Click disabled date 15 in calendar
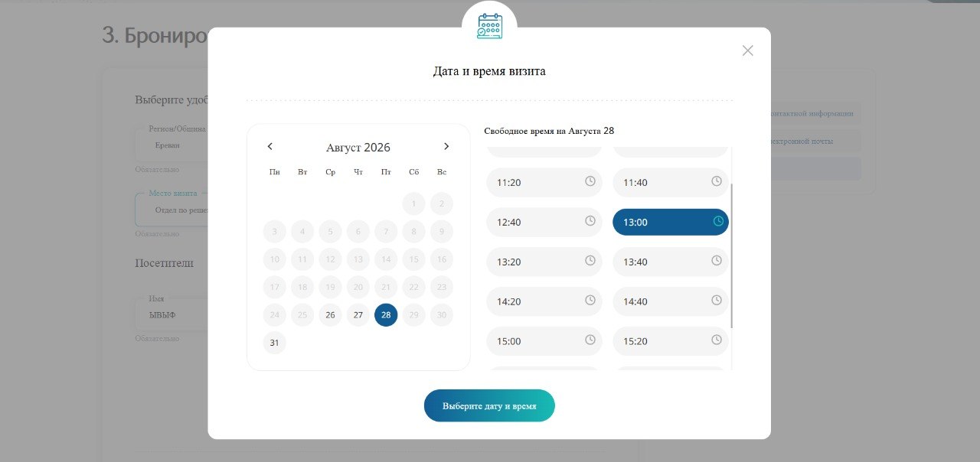Viewport: 980px width, 462px height. (x=414, y=259)
